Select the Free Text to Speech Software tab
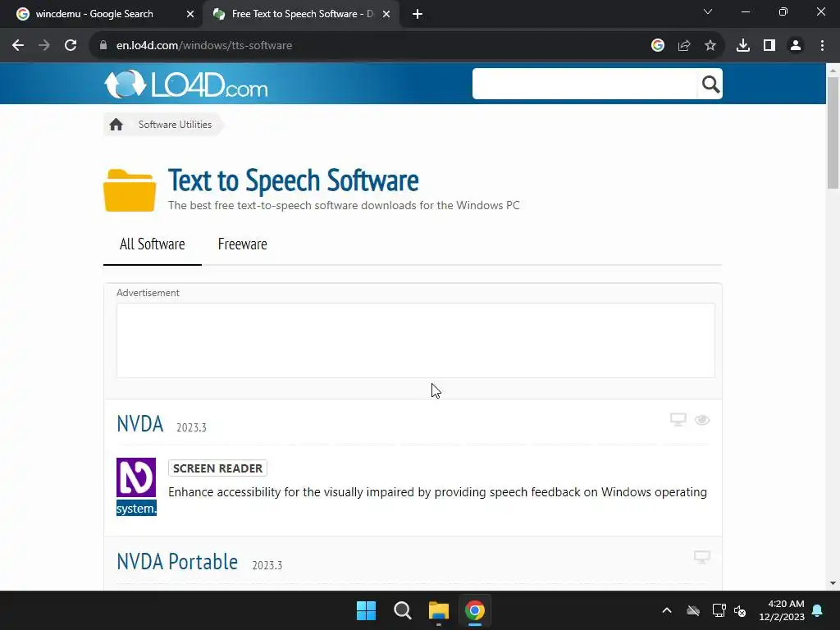840x630 pixels. tap(302, 14)
